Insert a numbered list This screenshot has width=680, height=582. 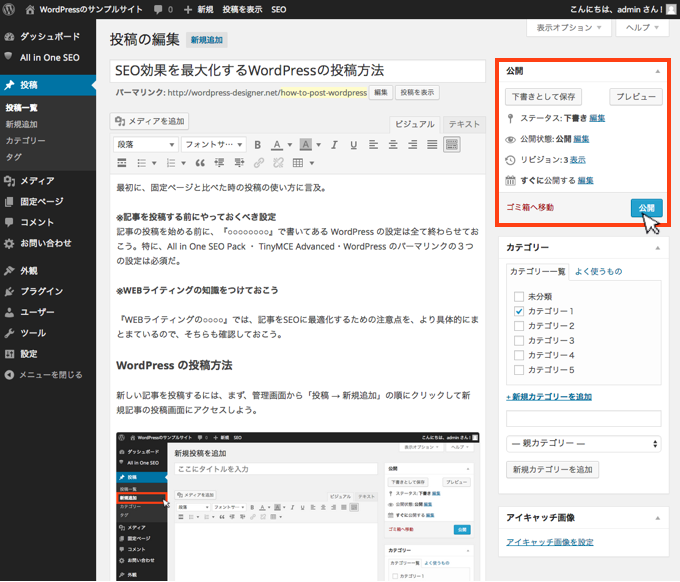point(171,163)
